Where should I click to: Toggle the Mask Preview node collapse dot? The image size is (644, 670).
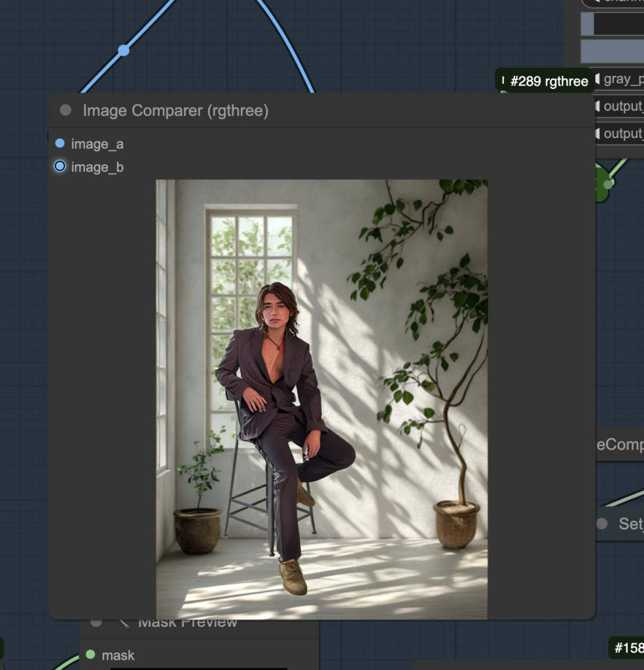pyautogui.click(x=96, y=623)
